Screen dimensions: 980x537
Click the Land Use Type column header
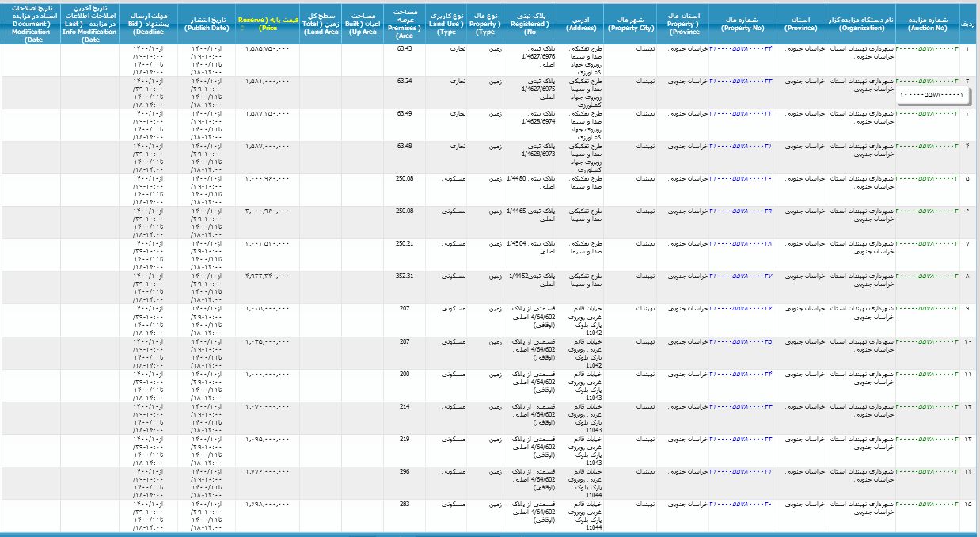(446, 23)
